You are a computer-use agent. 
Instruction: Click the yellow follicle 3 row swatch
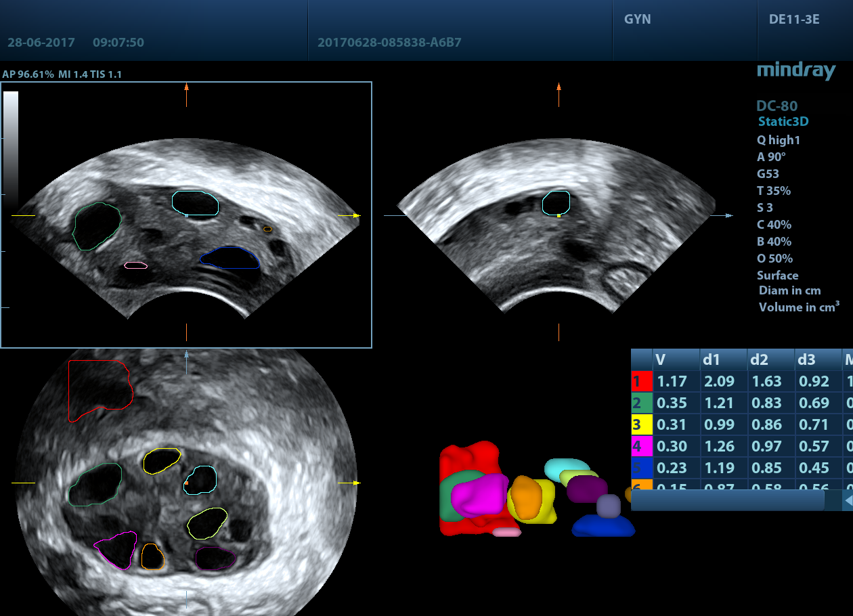[641, 425]
